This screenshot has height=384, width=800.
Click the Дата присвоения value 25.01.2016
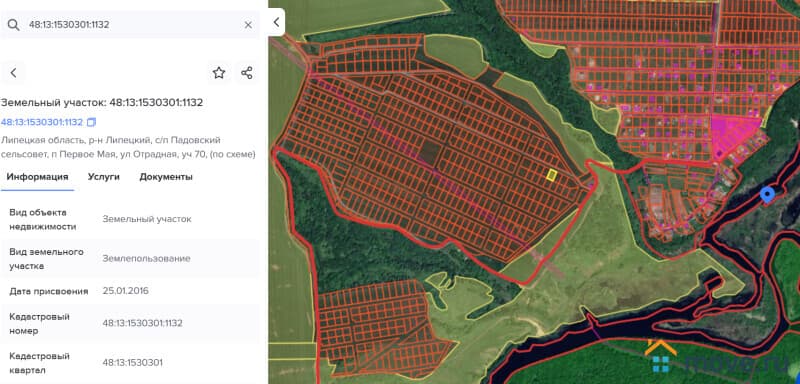point(126,291)
